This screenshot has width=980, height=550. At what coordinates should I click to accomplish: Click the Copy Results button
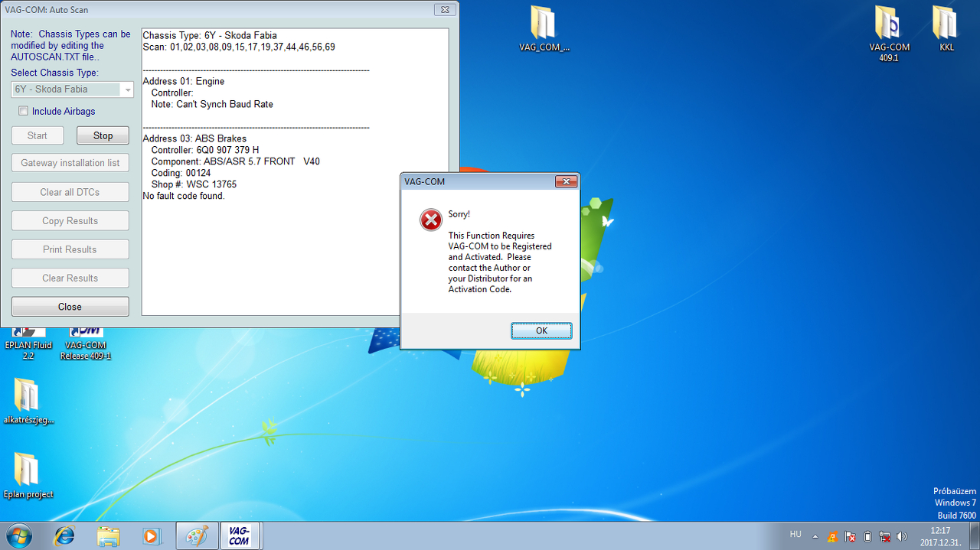pos(70,221)
